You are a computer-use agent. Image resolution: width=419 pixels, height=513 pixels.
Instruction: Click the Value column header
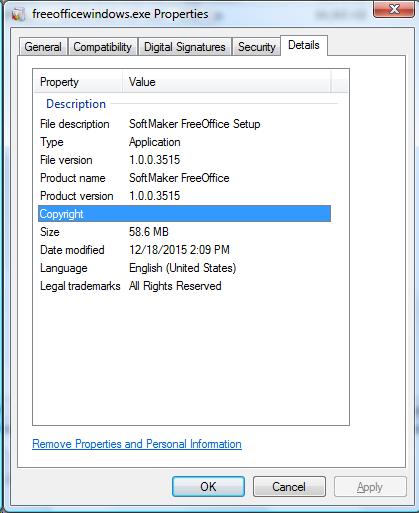227,82
